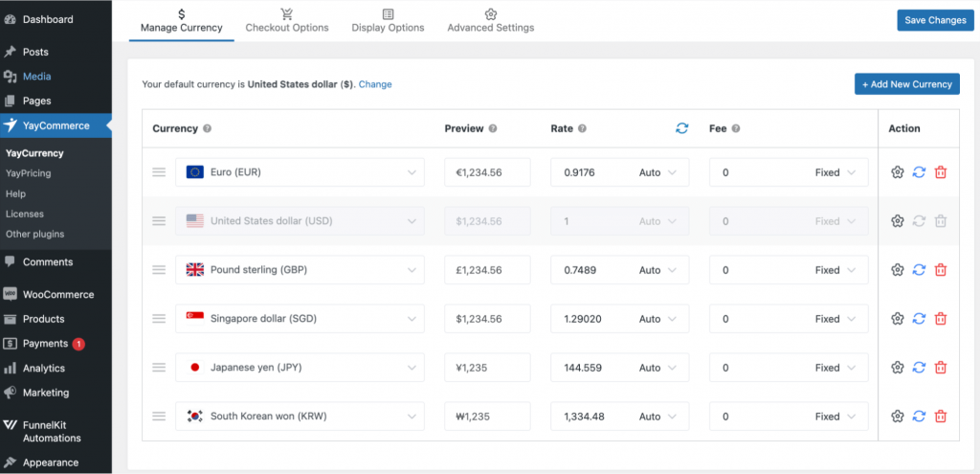Open YayPricing in the sidebar submenu

(28, 173)
